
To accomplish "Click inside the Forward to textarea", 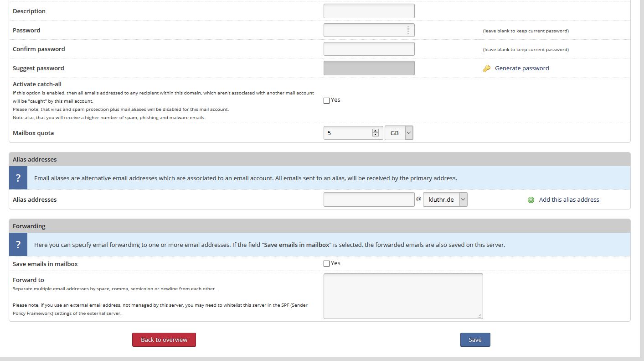I will (x=403, y=296).
